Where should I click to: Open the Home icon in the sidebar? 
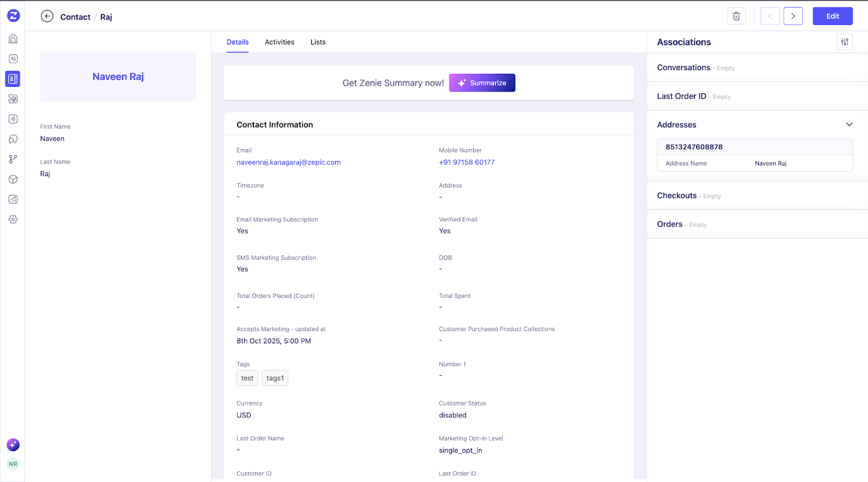coord(14,38)
